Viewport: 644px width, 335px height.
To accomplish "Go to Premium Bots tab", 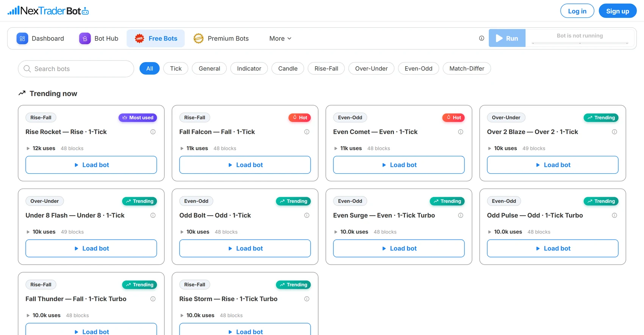I will [221, 38].
